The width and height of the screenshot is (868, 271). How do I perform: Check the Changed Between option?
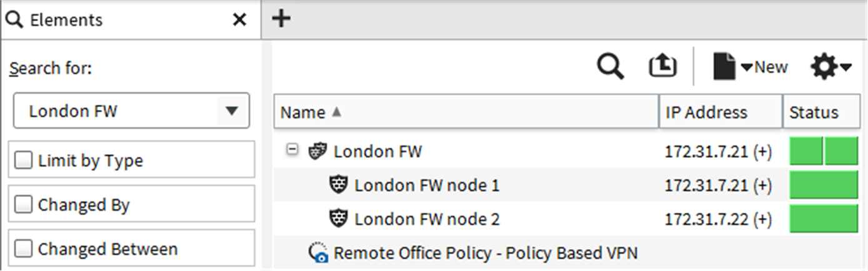(x=23, y=249)
